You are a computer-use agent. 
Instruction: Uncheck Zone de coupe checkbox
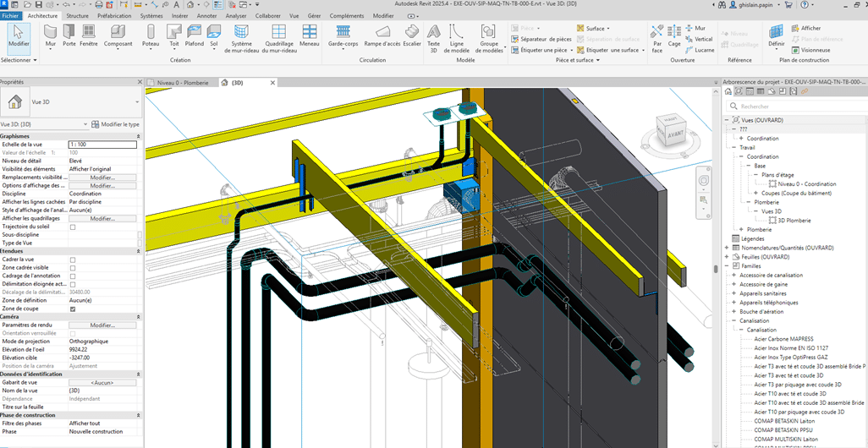[73, 309]
